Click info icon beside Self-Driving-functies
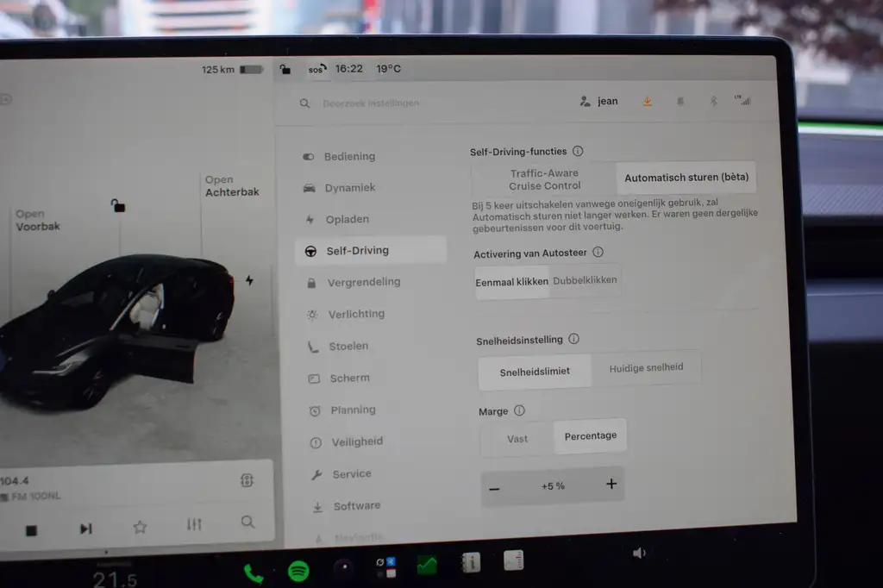883x588 pixels. pyautogui.click(x=578, y=151)
